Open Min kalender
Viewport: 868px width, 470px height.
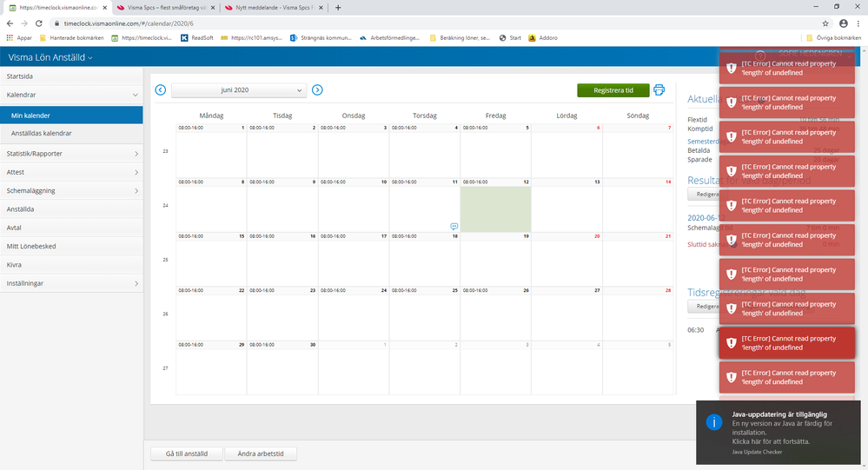click(x=71, y=116)
